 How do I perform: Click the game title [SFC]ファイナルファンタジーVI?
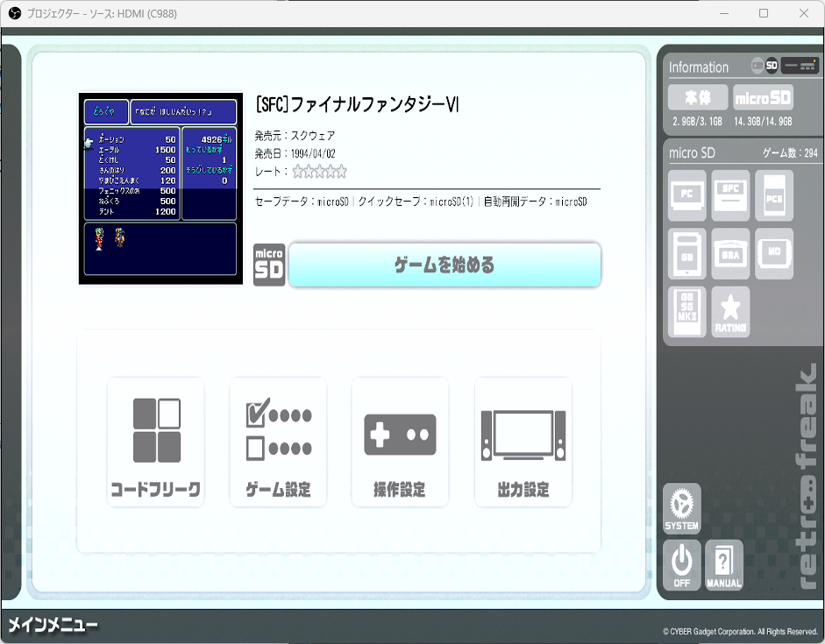click(x=357, y=104)
